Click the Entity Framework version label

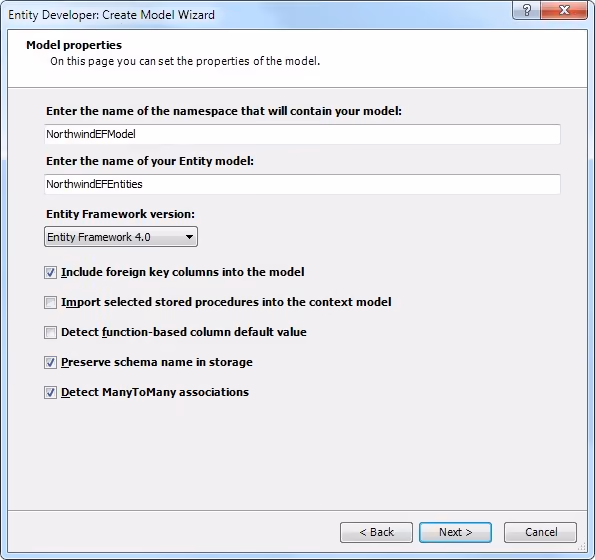(x=120, y=214)
